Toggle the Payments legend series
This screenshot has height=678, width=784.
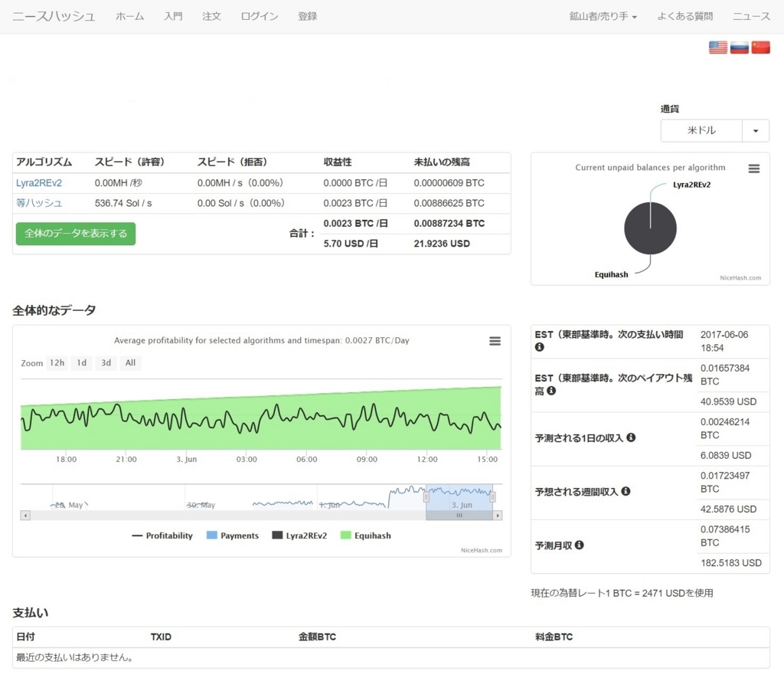tap(233, 536)
